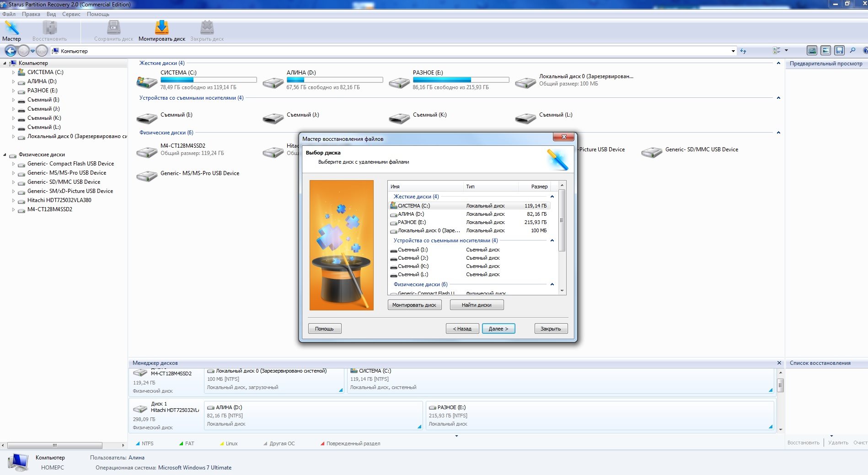The width and height of the screenshot is (868, 475).
Task: Click the Далее > button
Action: (x=498, y=329)
